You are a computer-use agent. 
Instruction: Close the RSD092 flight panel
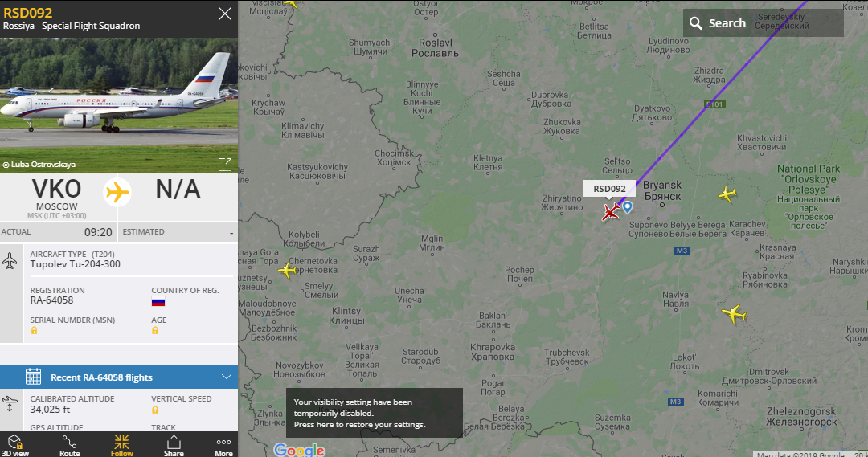[x=225, y=14]
